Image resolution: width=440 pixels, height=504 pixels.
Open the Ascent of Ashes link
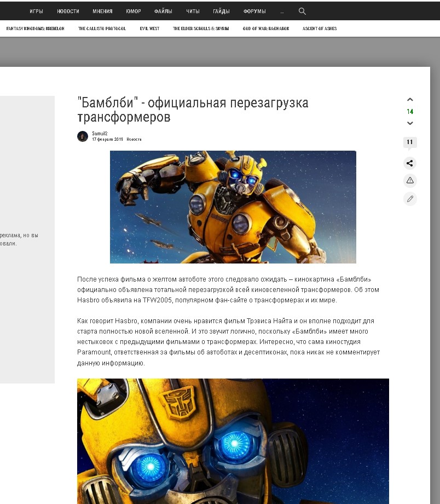point(320,28)
